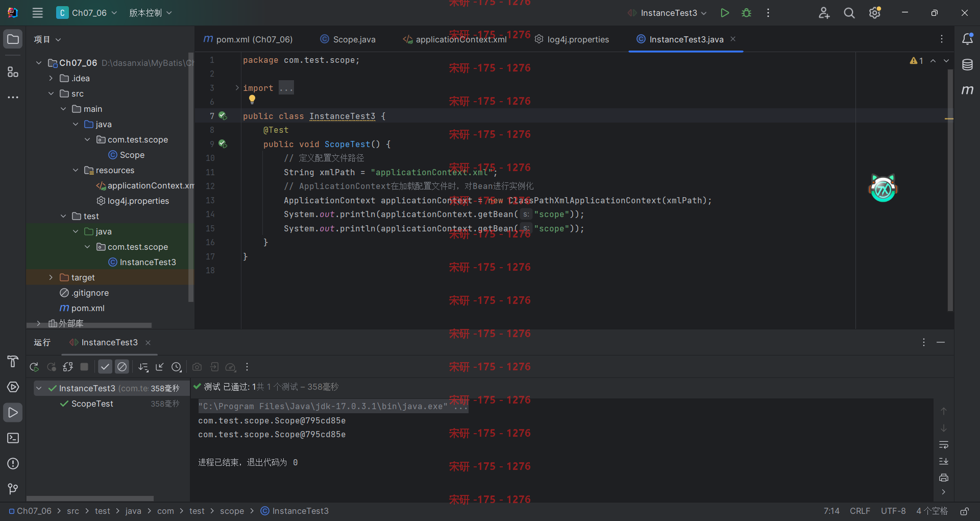980x521 pixels.
Task: Click the warnings indicator showing 1
Action: (917, 61)
